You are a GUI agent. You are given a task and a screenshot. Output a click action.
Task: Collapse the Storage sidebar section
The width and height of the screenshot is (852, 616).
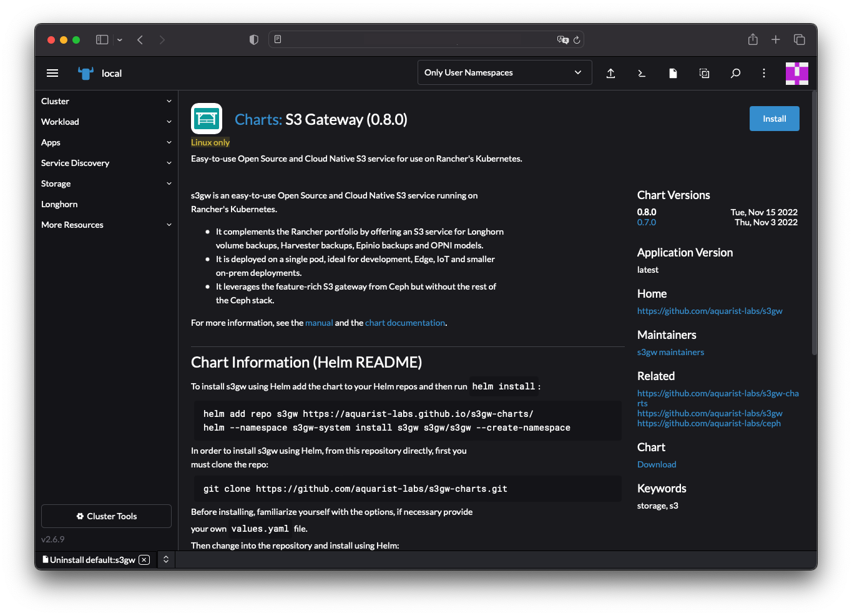point(106,183)
